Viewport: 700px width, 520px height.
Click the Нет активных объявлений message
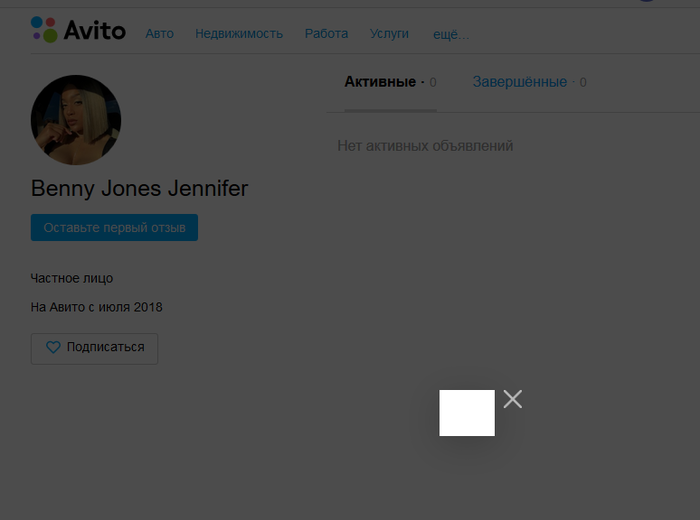pos(425,146)
